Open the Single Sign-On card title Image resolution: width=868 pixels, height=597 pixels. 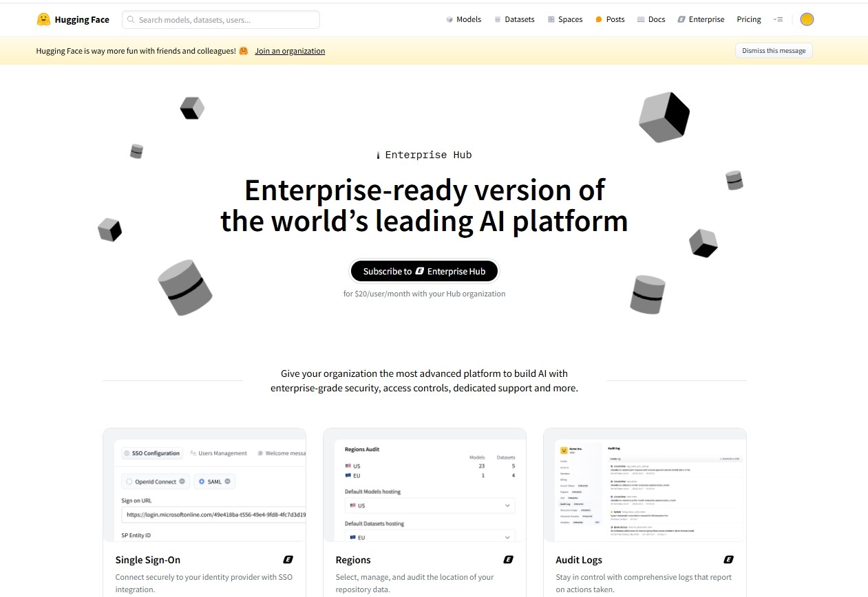point(148,560)
